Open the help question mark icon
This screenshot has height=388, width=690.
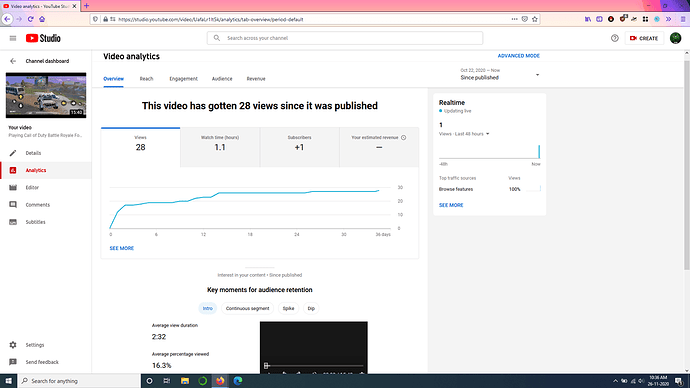tap(615, 38)
